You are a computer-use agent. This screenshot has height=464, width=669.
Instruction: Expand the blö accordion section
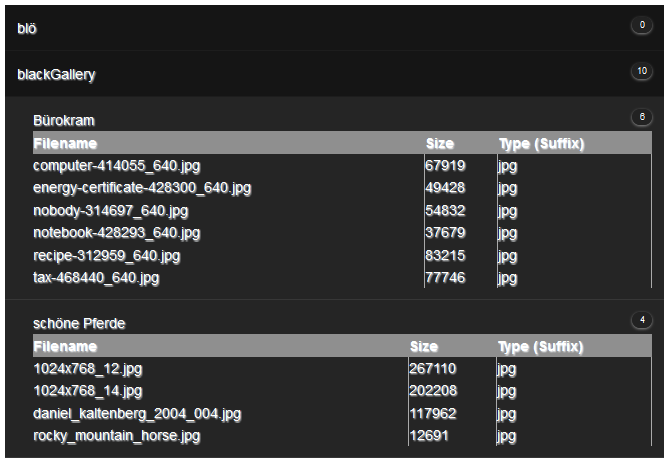tap(27, 29)
